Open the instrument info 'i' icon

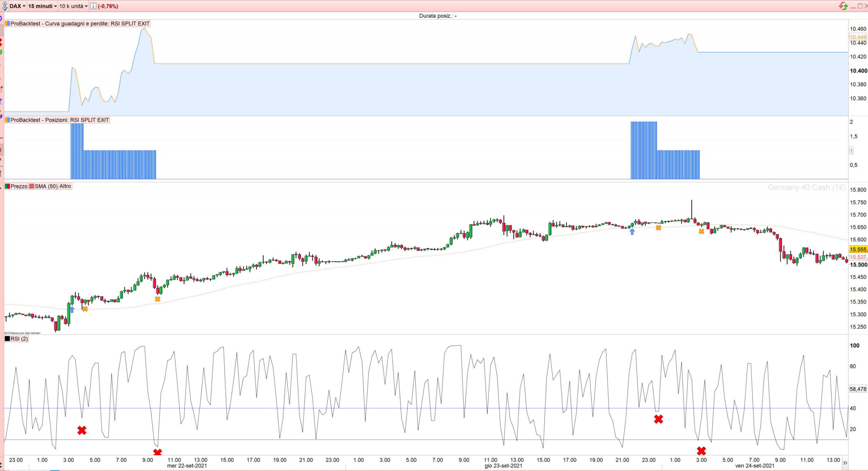click(x=93, y=6)
